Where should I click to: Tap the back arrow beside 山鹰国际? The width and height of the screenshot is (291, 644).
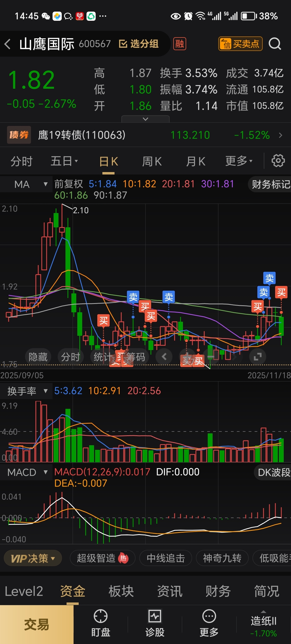coord(8,44)
